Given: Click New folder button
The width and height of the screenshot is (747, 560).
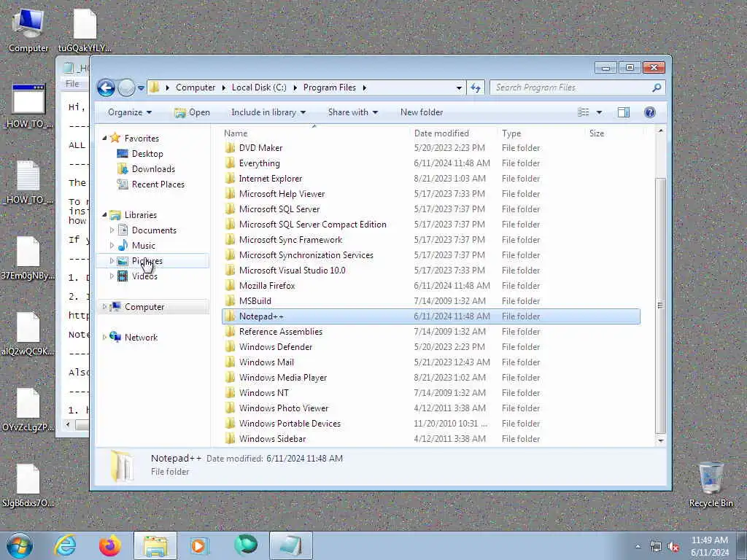Looking at the screenshot, I should coord(422,112).
